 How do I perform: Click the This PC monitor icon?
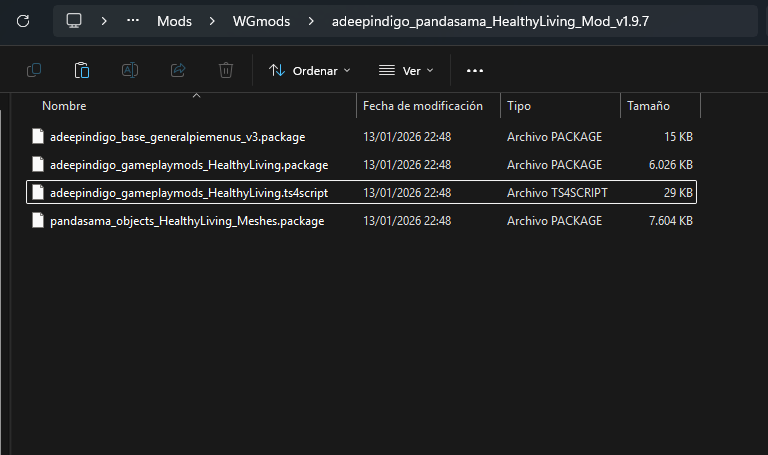pyautogui.click(x=74, y=20)
